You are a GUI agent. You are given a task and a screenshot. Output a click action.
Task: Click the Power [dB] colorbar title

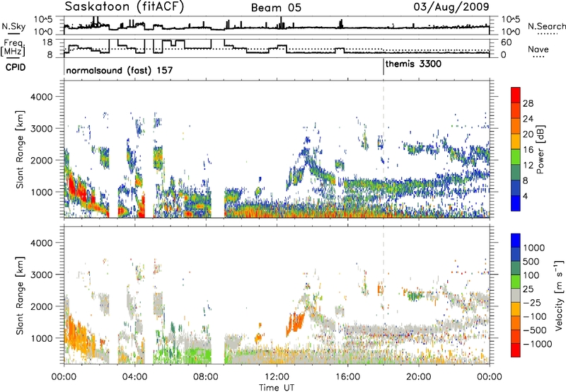coord(541,149)
